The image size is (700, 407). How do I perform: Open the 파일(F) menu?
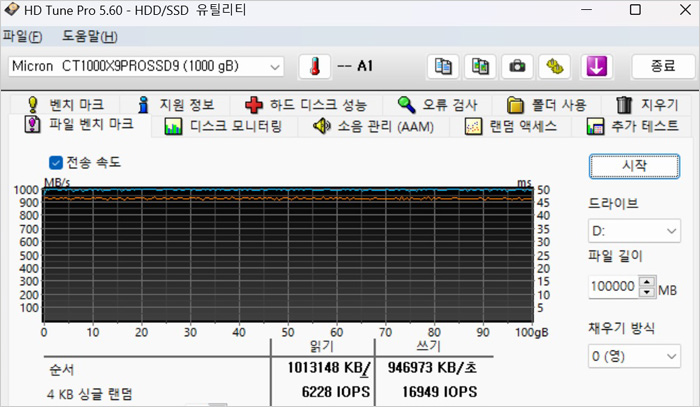click(x=23, y=36)
